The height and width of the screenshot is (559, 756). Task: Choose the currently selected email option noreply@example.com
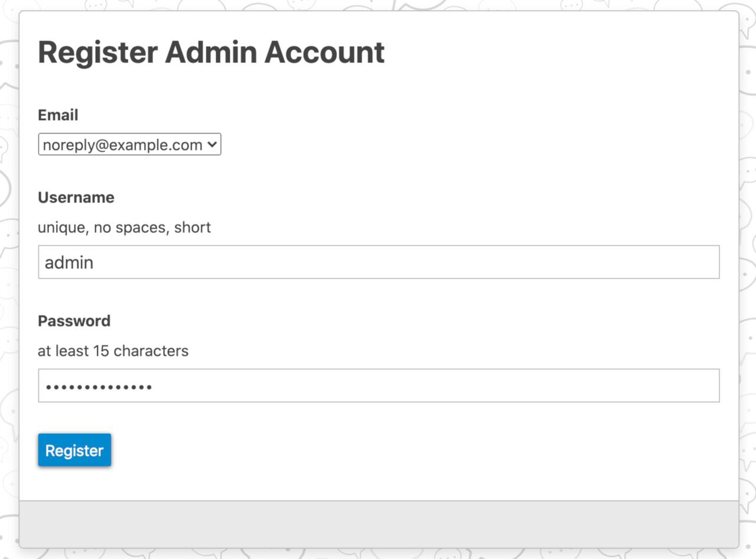pos(118,144)
